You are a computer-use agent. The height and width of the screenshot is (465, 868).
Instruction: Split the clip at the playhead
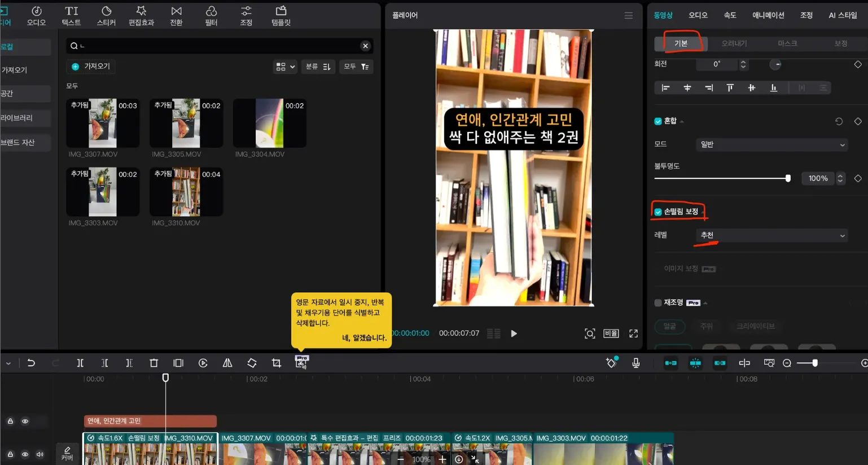(80, 363)
